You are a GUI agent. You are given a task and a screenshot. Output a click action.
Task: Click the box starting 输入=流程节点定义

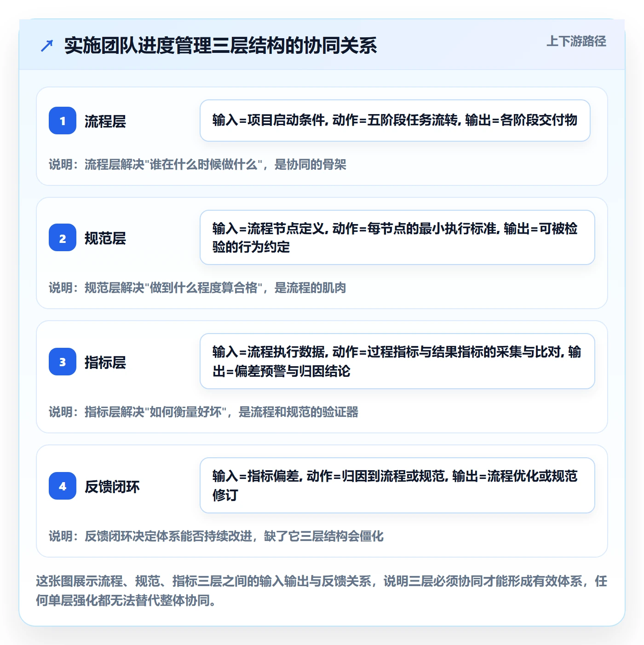(397, 237)
